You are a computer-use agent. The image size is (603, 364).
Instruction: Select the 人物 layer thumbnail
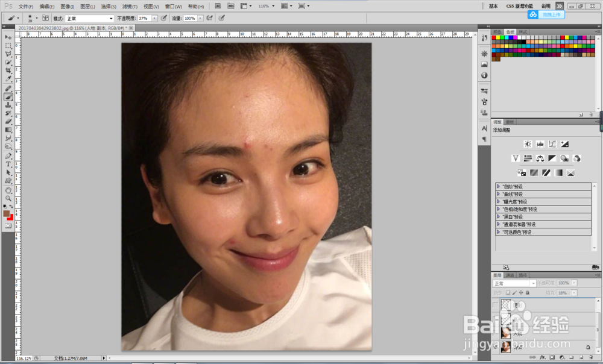506,333
